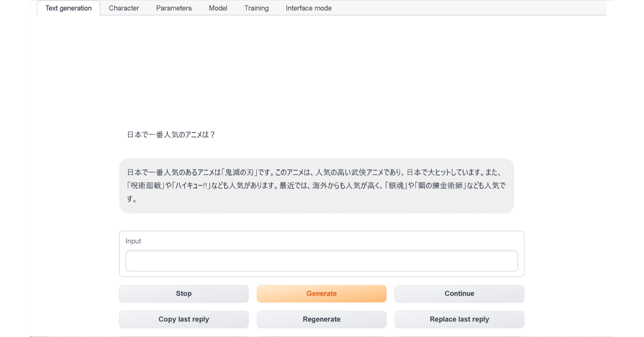644x337 pixels.
Task: Open the Parameters tab
Action: (x=174, y=8)
